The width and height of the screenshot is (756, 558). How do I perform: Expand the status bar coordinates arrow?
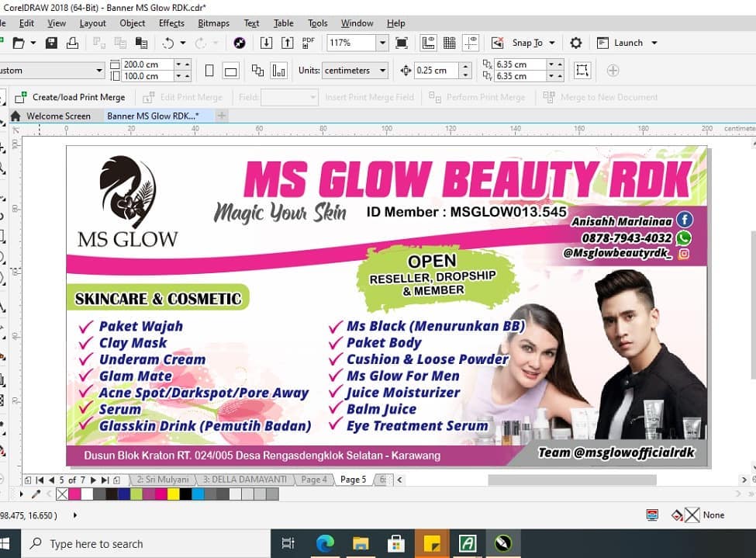click(x=74, y=515)
